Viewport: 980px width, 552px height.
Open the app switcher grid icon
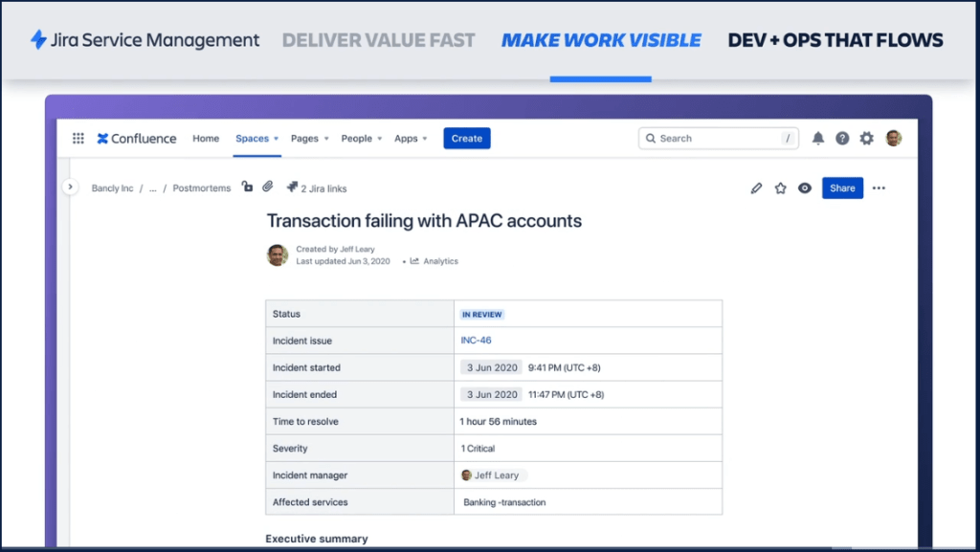[78, 139]
